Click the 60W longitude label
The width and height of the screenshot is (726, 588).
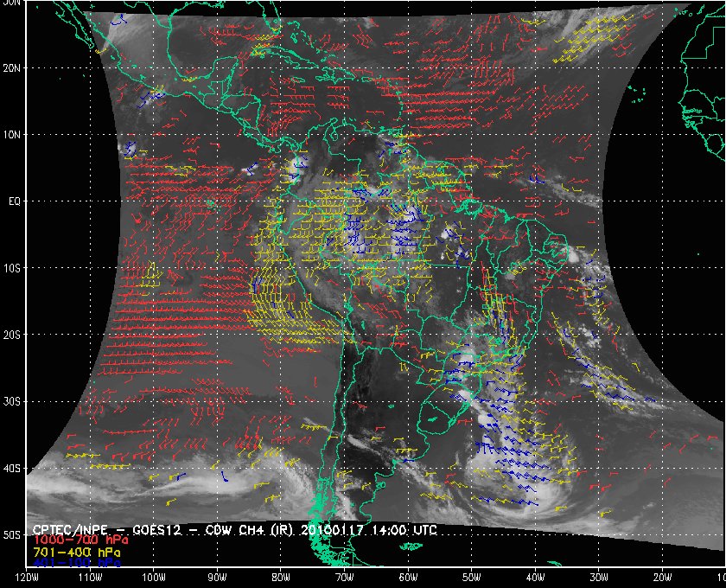(x=408, y=578)
